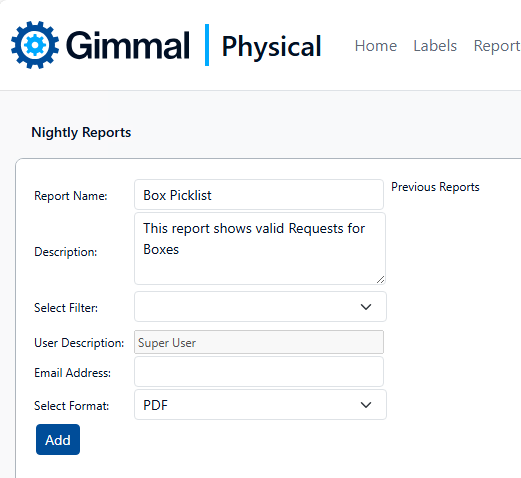Click inside the Description text area
Image resolution: width=521 pixels, height=478 pixels.
tap(260, 249)
